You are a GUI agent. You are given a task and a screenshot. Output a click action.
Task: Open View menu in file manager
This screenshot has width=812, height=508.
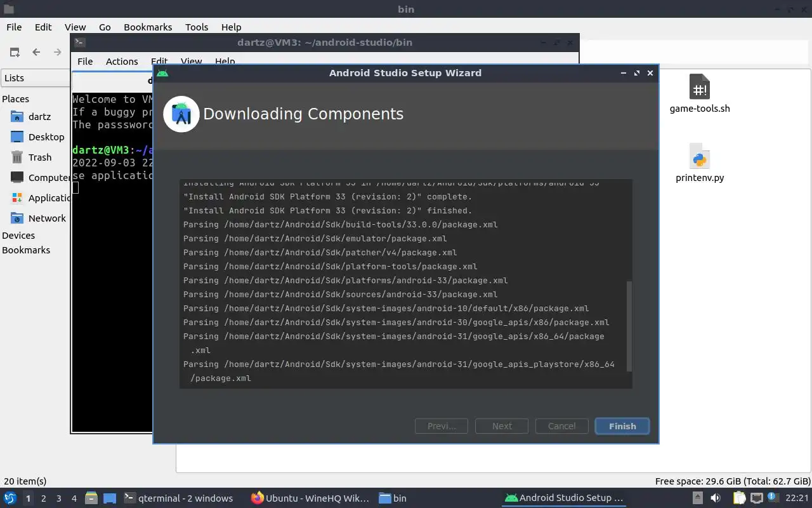(x=75, y=27)
